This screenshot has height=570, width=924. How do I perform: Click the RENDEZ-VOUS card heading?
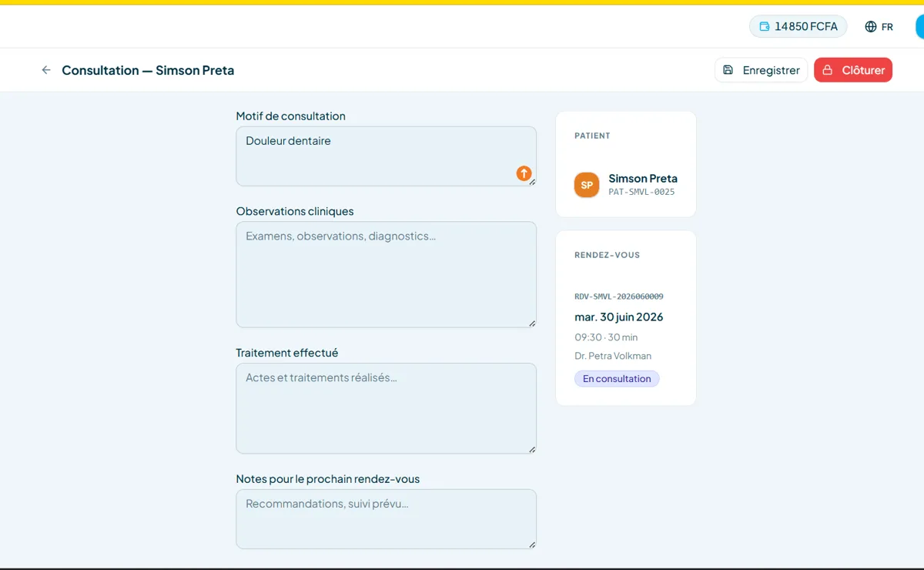[x=608, y=255]
